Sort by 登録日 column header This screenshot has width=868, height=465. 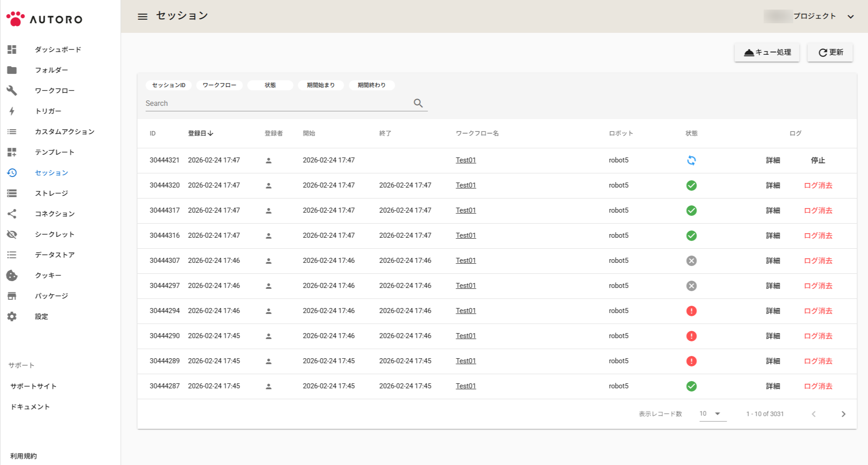click(200, 133)
